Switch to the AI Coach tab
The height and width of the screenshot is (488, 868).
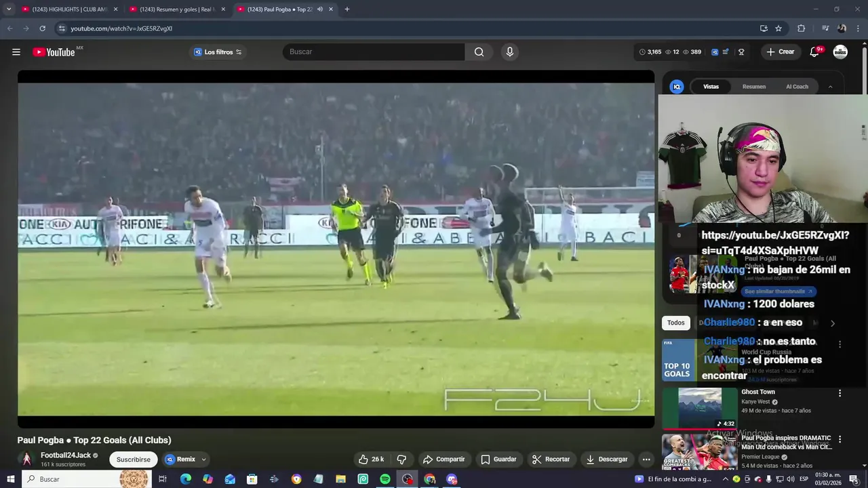797,87
